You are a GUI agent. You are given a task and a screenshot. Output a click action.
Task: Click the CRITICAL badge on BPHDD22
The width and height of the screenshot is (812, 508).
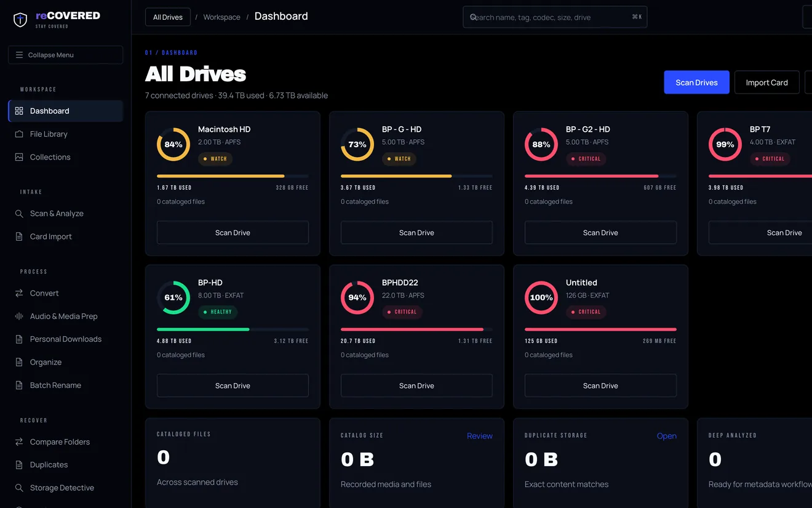click(402, 312)
